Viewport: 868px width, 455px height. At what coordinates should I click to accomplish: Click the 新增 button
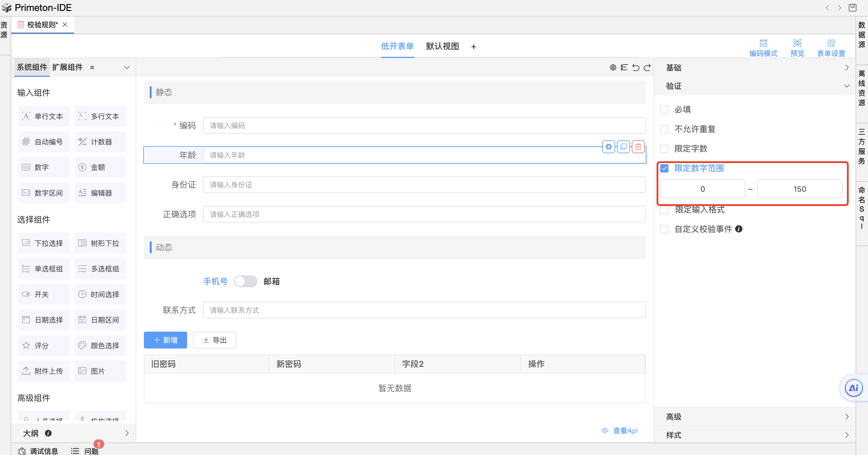coord(165,340)
